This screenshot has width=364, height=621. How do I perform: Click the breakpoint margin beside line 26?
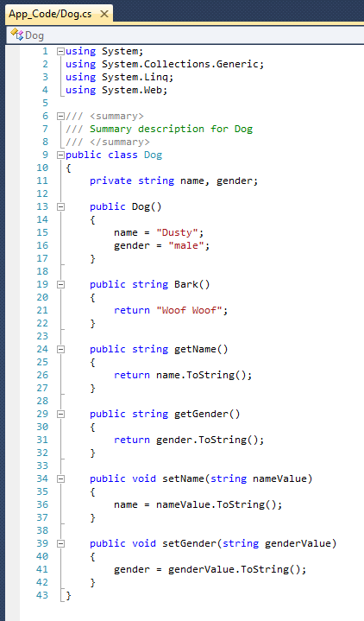pyautogui.click(x=12, y=375)
